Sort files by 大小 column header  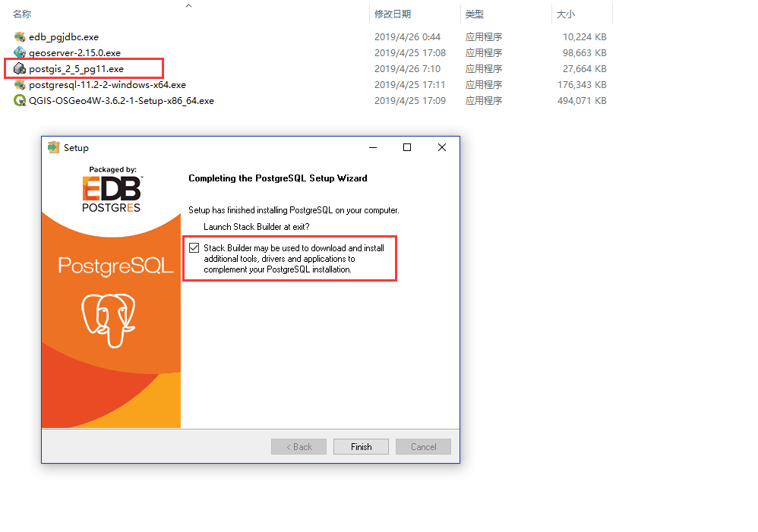click(566, 14)
